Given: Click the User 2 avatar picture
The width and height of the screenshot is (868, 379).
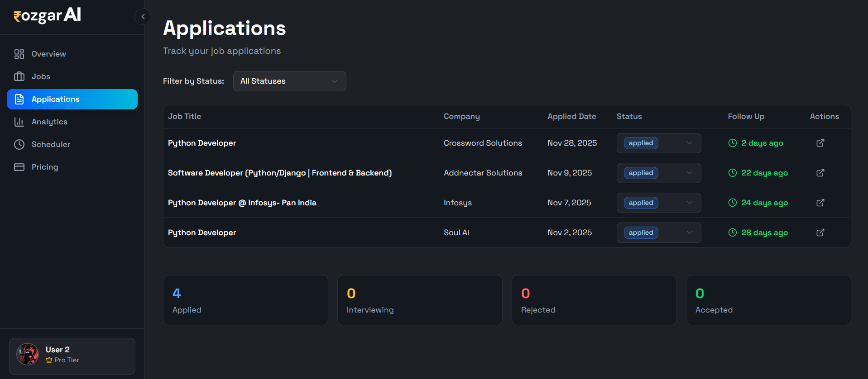Looking at the screenshot, I should (x=28, y=354).
